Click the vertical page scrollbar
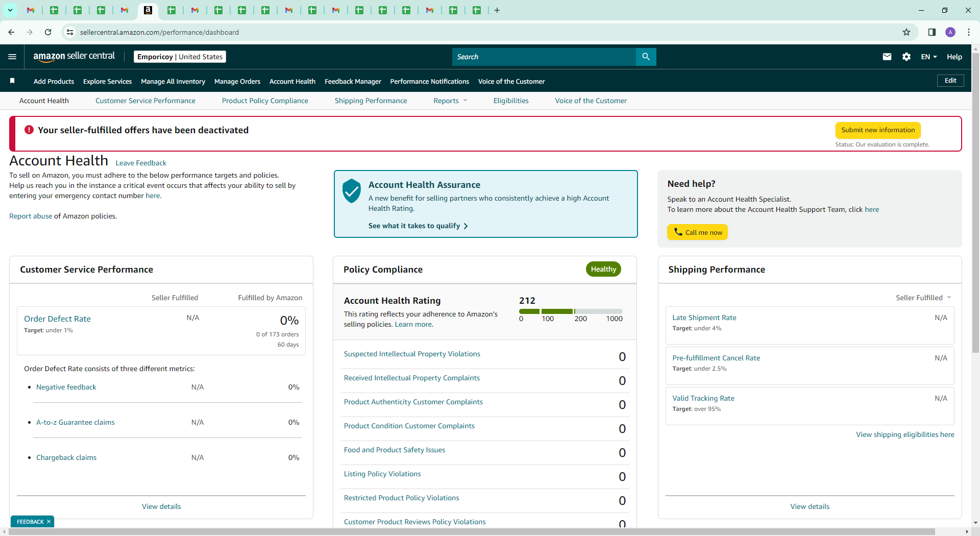This screenshot has width=980, height=536. (976, 202)
